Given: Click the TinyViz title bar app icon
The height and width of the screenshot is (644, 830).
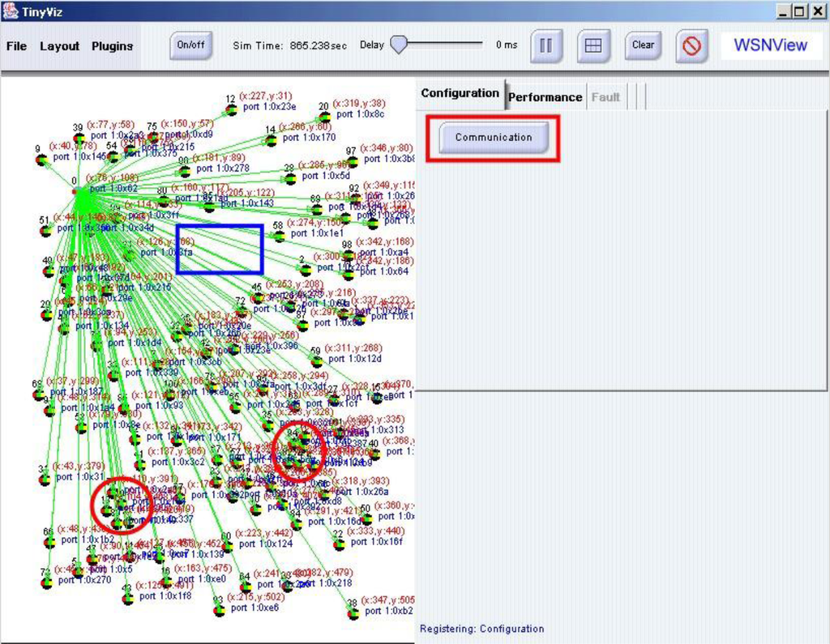Looking at the screenshot, I should pyautogui.click(x=11, y=11).
